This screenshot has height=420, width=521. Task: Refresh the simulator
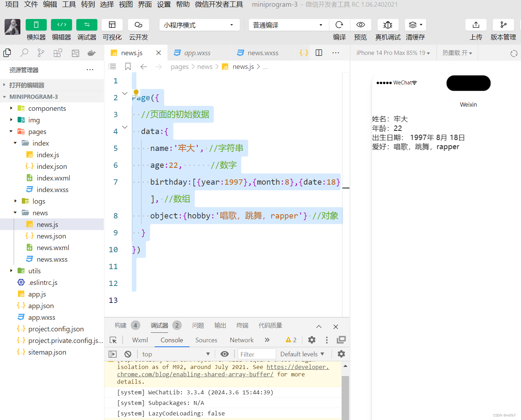[514, 53]
